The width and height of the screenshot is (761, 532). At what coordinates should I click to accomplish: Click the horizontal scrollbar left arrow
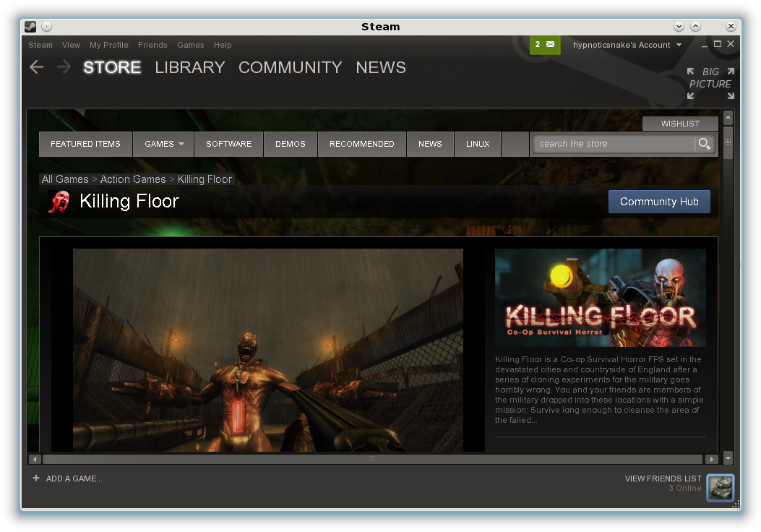coord(35,459)
